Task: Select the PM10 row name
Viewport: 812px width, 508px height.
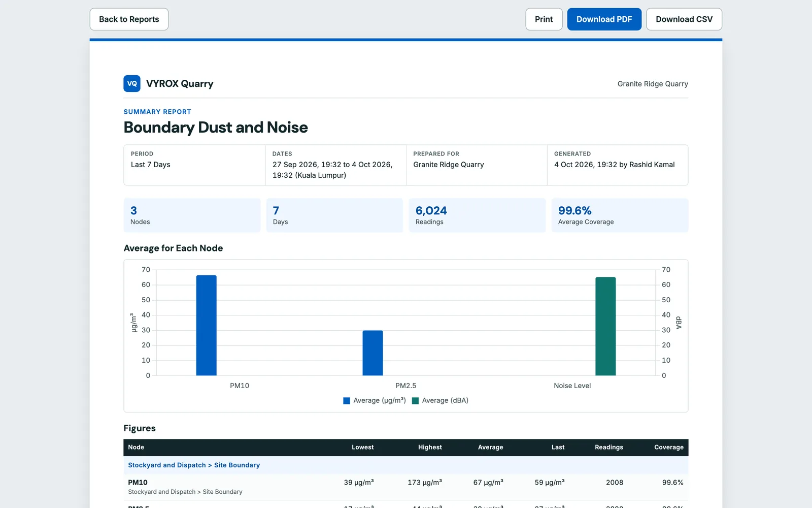Action: point(138,483)
